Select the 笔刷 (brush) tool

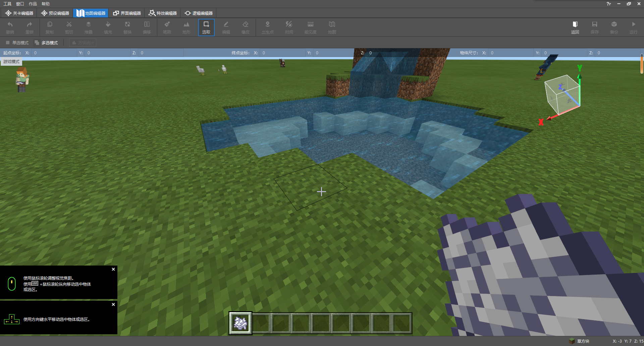(167, 27)
